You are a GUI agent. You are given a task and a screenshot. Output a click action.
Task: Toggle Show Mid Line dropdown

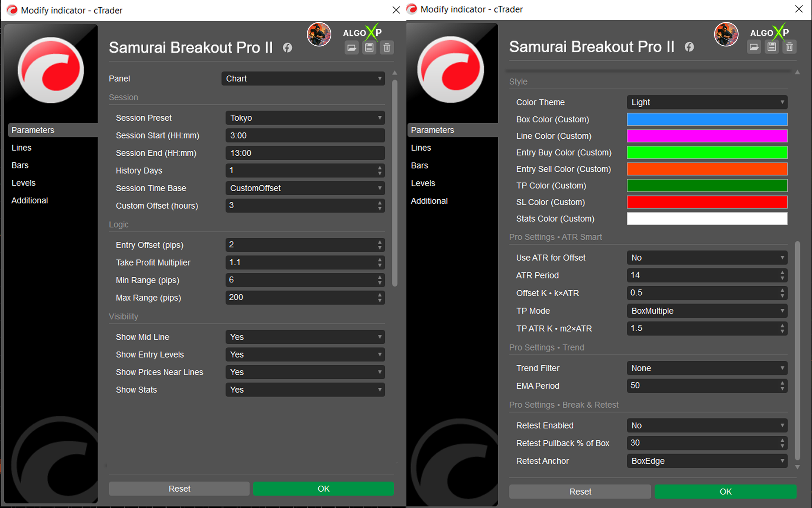coord(305,337)
